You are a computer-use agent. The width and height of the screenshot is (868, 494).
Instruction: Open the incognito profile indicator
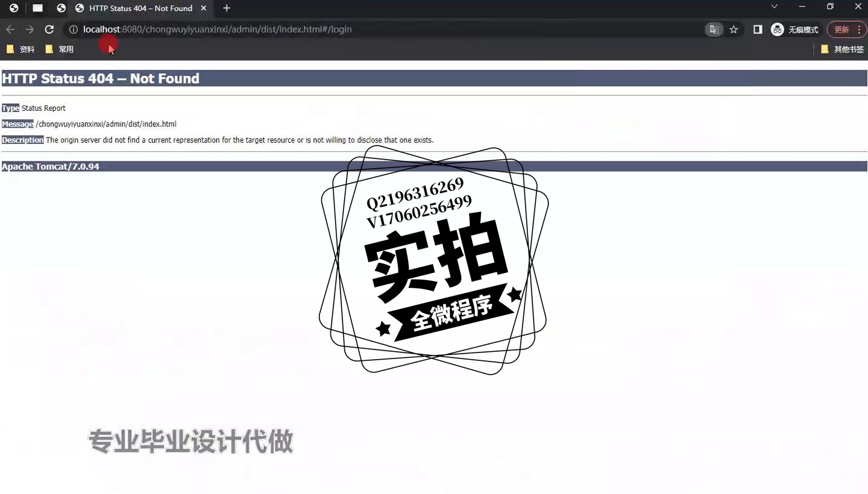point(795,30)
